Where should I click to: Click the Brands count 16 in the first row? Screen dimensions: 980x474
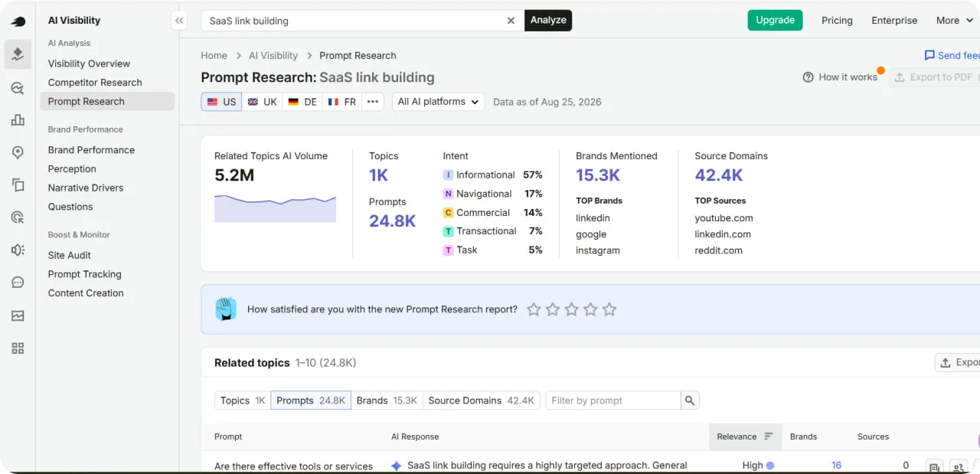(836, 466)
